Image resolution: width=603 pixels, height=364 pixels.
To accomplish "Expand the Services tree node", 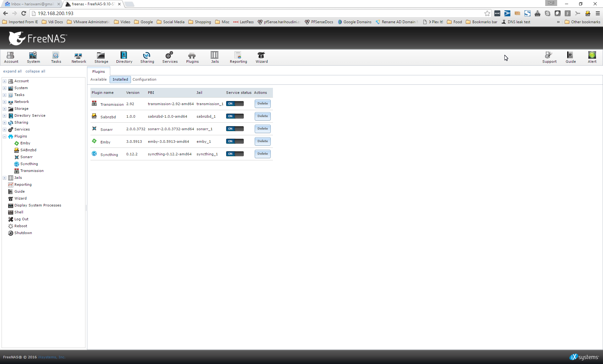I will (x=5, y=129).
